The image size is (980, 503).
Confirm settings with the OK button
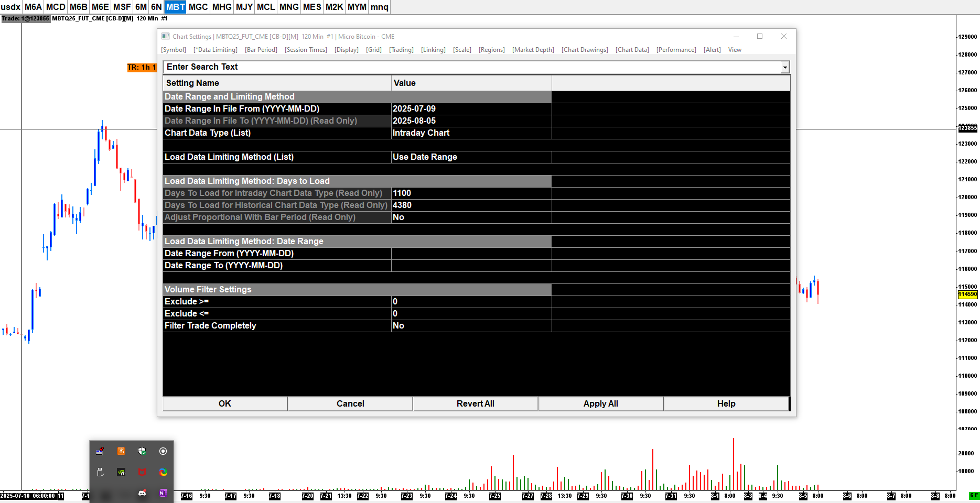(x=225, y=403)
